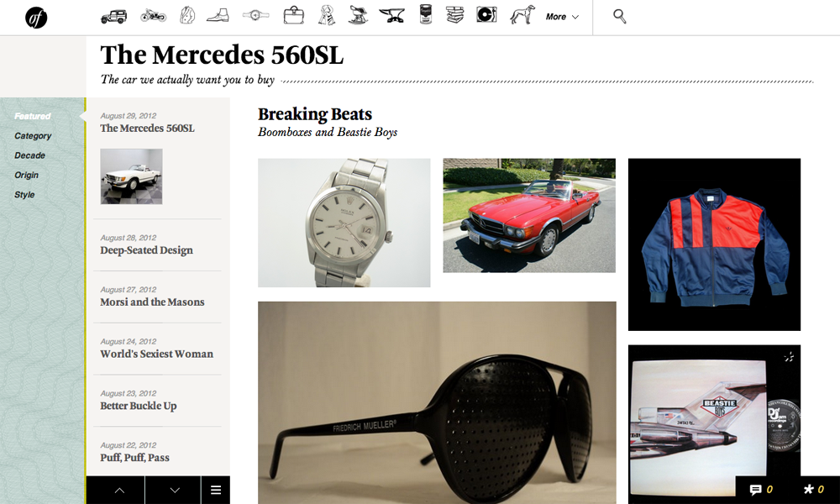Image resolution: width=840 pixels, height=504 pixels.
Task: Open 'World's Sexiest Woman' article
Action: coord(156,354)
